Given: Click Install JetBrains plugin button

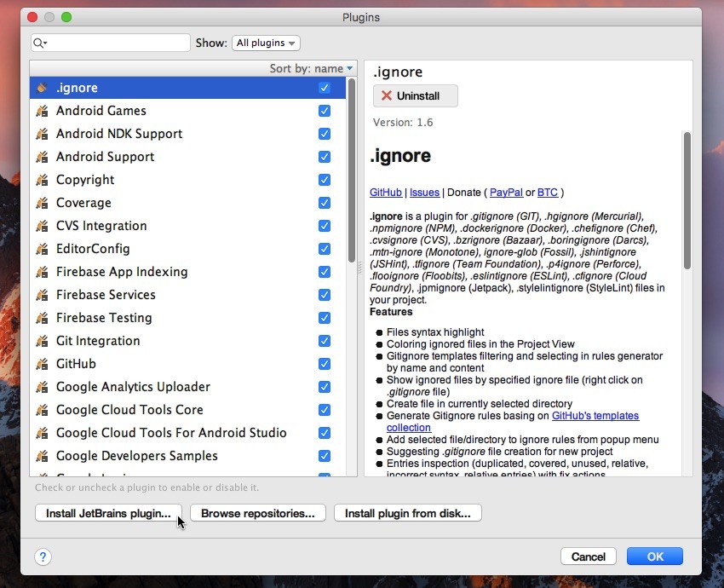Looking at the screenshot, I should point(108,513).
